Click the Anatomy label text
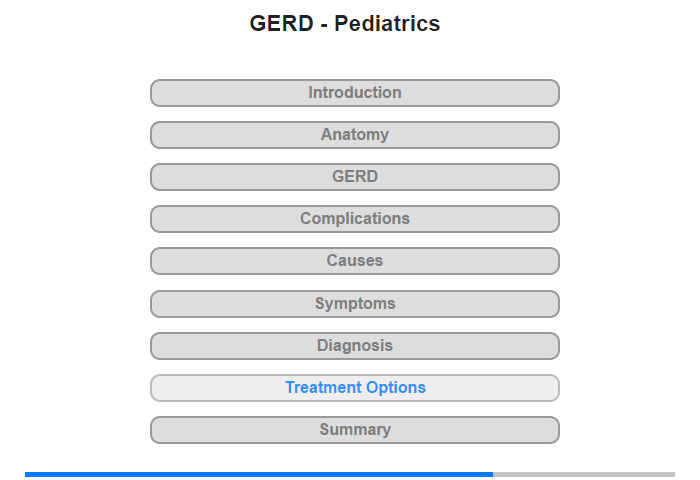The image size is (700, 480). [x=354, y=134]
